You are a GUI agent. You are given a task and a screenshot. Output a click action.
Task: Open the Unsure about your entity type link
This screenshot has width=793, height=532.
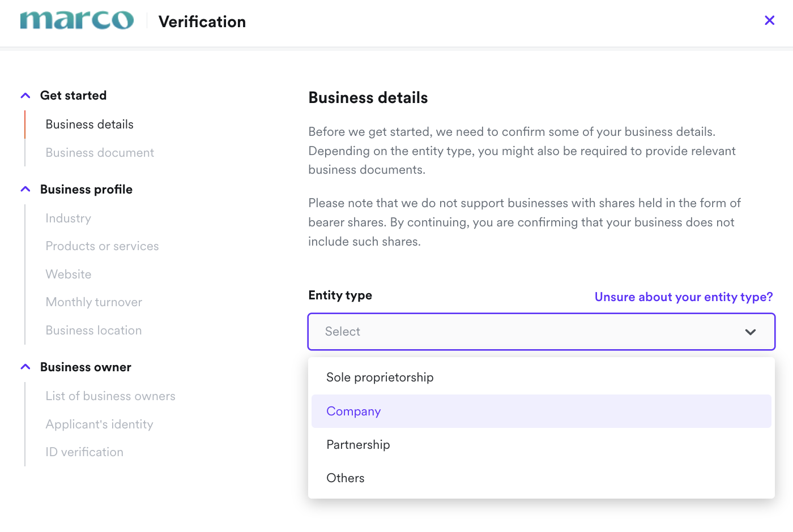683,297
